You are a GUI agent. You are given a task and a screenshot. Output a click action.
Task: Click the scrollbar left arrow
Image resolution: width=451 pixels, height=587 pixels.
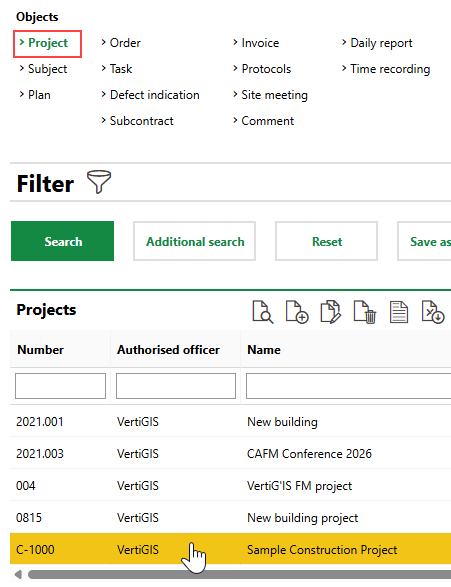click(x=18, y=574)
